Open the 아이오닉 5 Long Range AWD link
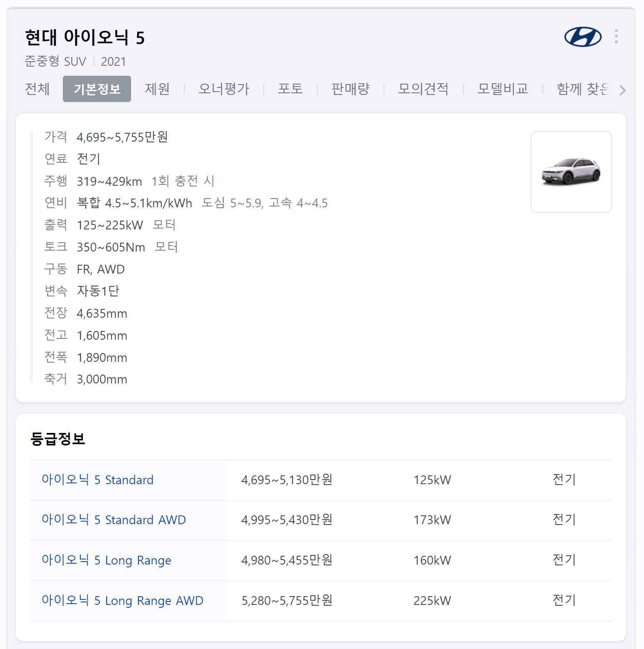The height and width of the screenshot is (649, 644). pos(122,601)
